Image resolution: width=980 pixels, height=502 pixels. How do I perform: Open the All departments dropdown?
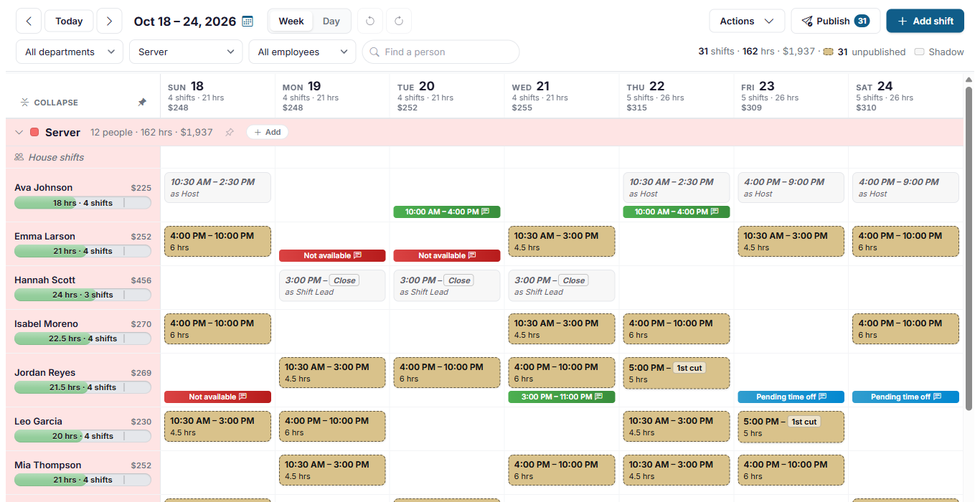click(70, 52)
